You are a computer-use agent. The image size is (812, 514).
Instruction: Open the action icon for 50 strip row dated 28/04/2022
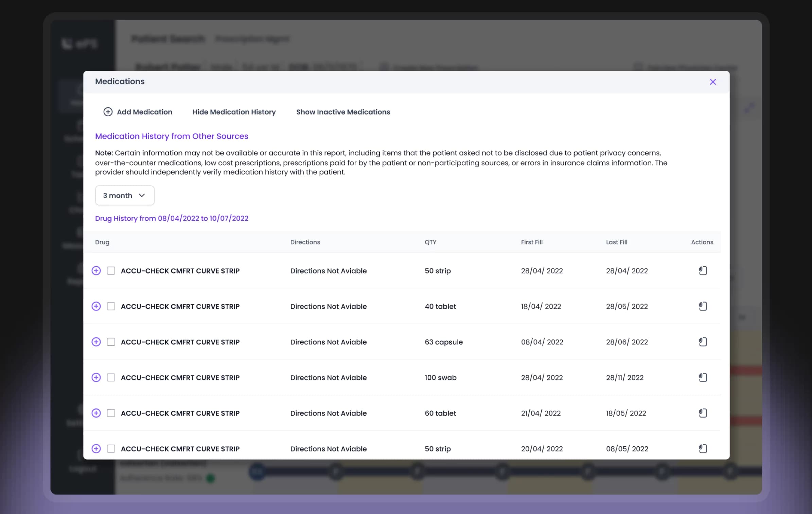[703, 271]
